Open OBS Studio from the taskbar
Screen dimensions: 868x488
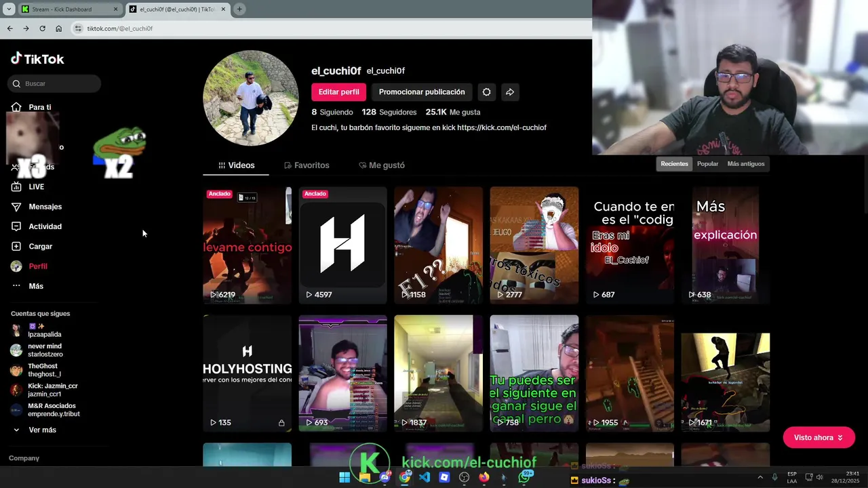coord(464,477)
